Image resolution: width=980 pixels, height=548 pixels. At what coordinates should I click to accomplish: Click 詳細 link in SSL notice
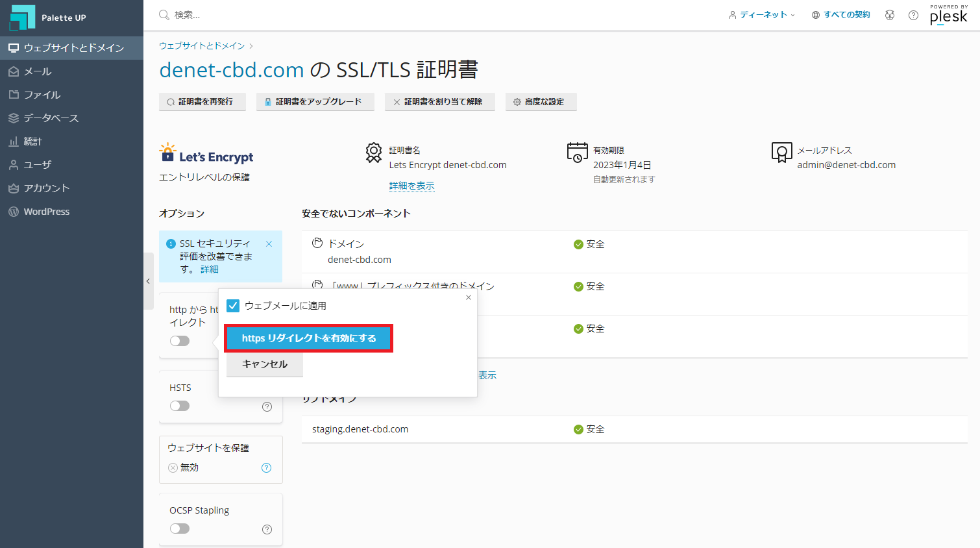coord(210,269)
